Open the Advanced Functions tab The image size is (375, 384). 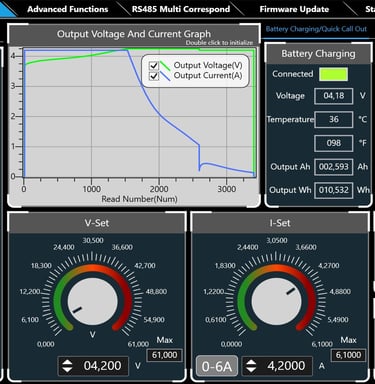[x=68, y=9]
